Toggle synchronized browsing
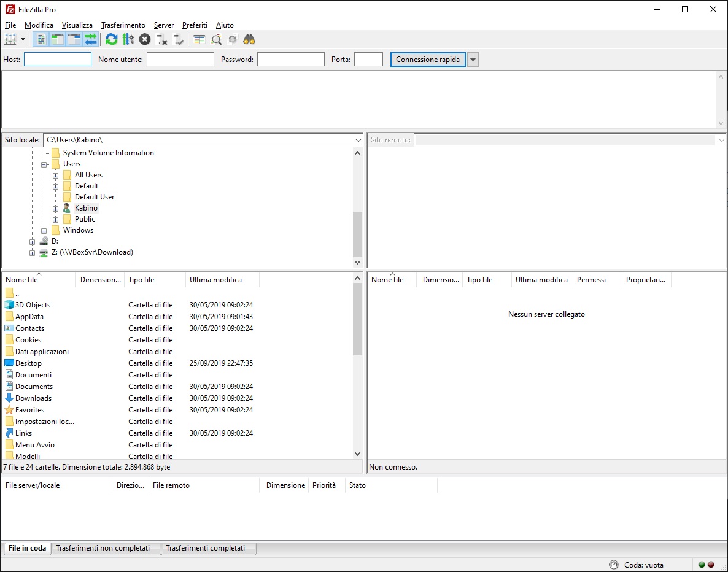 (x=233, y=39)
